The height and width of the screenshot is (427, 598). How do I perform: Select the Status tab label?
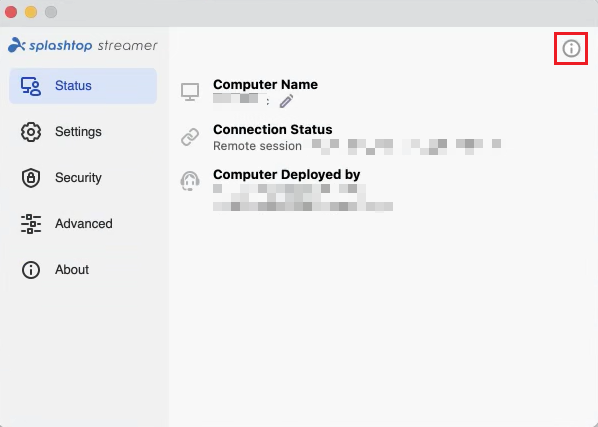pos(73,86)
